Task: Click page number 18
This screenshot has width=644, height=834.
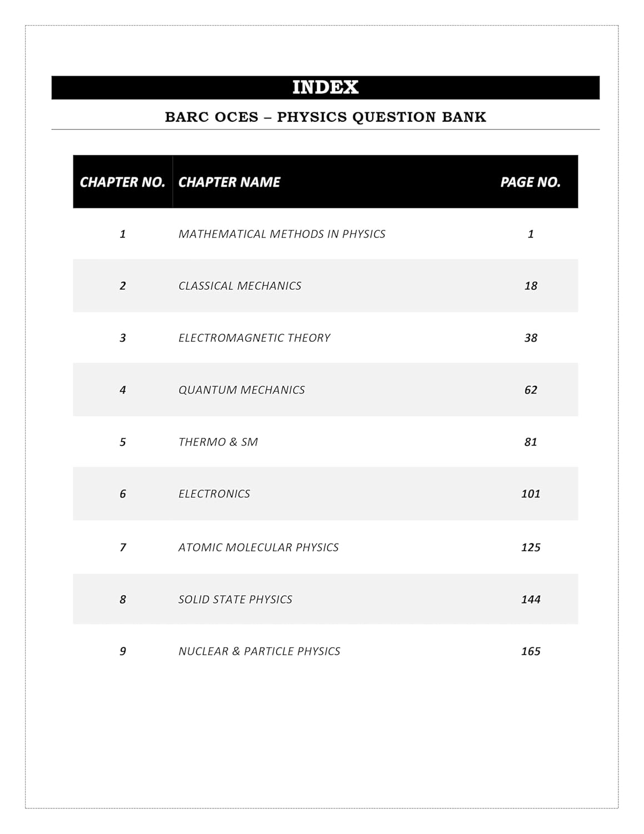Action: (x=531, y=286)
